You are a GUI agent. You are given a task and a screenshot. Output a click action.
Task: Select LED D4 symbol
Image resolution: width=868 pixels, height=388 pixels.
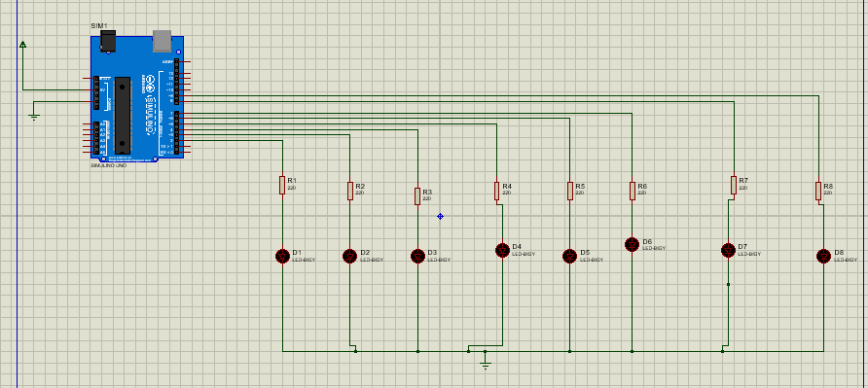pos(502,250)
